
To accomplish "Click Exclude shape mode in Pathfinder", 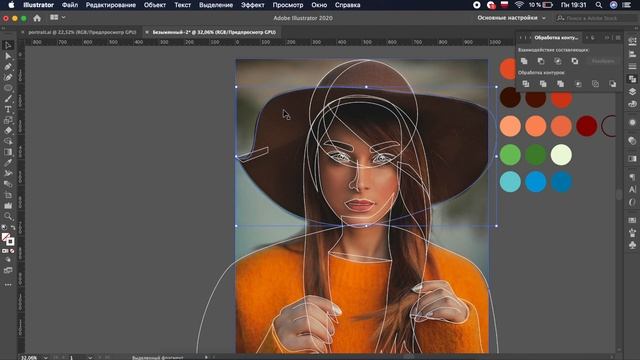I will 575,61.
